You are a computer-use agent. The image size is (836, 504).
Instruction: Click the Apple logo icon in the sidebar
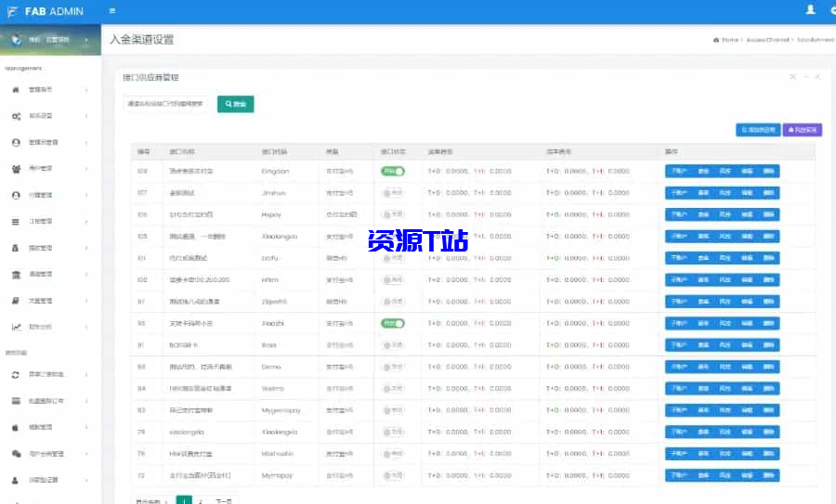[16, 427]
